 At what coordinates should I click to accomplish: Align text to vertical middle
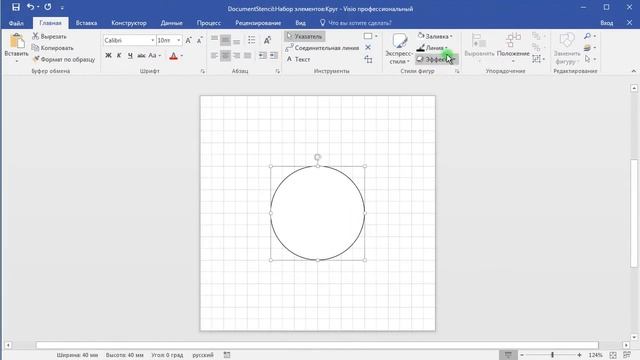point(225,40)
